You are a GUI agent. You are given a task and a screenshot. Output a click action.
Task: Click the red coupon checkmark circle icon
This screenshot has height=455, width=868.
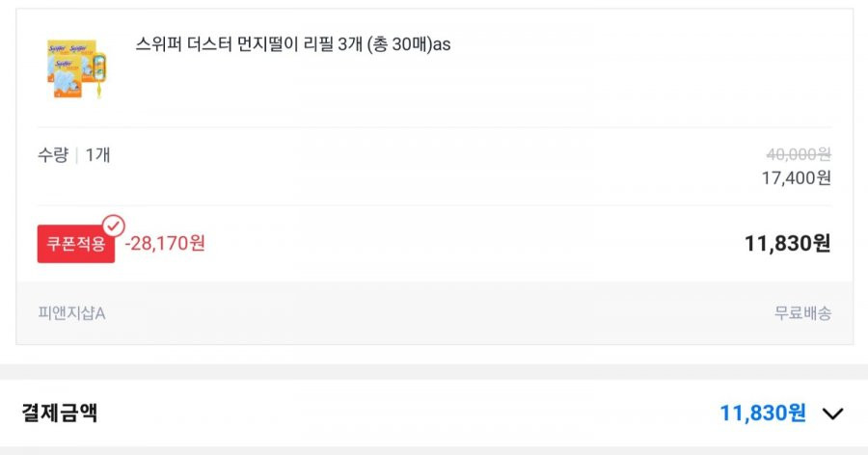pos(114,226)
